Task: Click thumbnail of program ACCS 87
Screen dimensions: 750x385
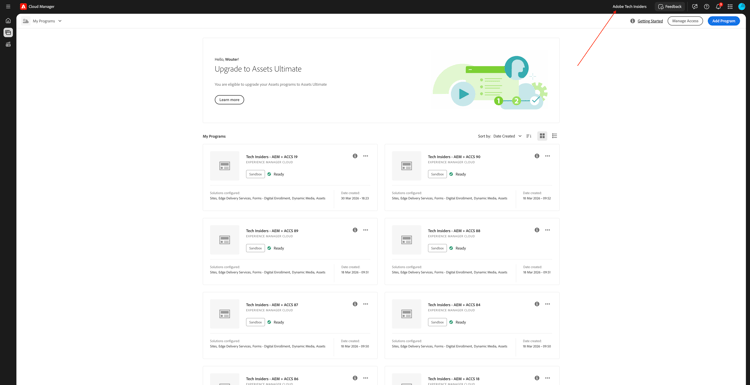Action: click(225, 314)
